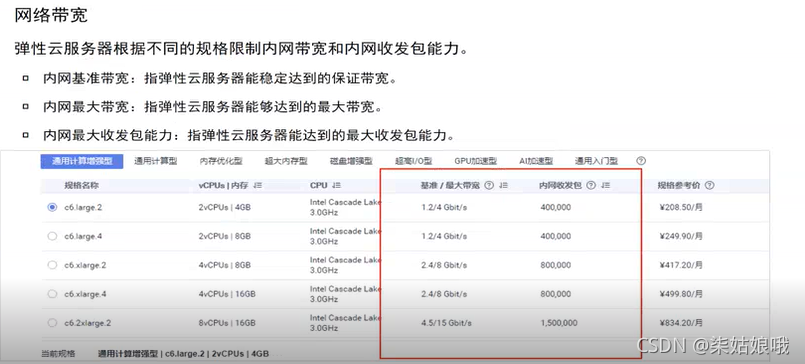Screen dimensions: 805x364
Task: Click the 内网最大收发包能力 bullet line
Action: (249, 136)
